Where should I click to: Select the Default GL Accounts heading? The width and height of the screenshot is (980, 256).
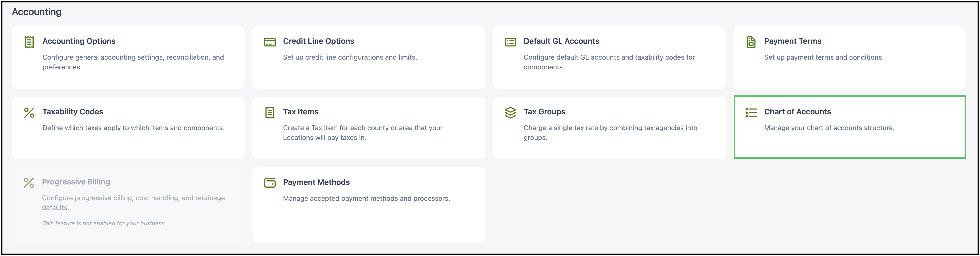click(561, 41)
